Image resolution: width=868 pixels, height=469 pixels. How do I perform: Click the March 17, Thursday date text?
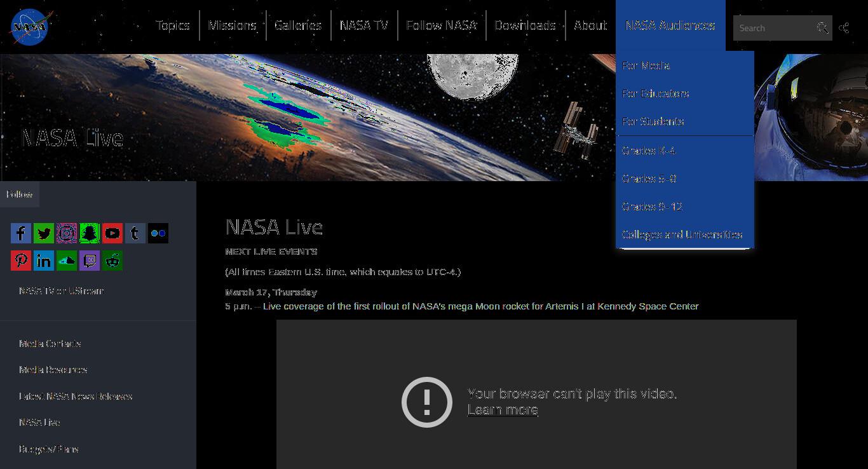[x=271, y=292]
